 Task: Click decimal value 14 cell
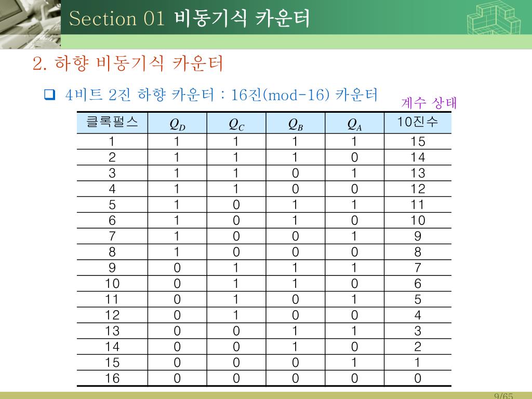point(418,157)
